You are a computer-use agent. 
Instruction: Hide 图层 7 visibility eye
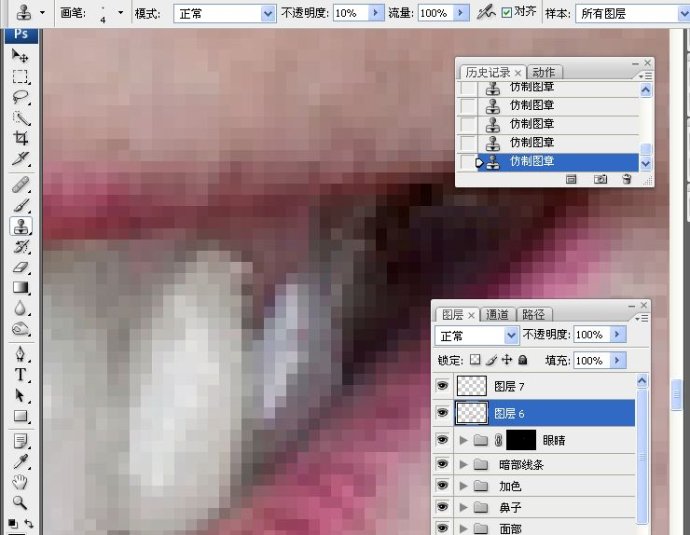[442, 386]
